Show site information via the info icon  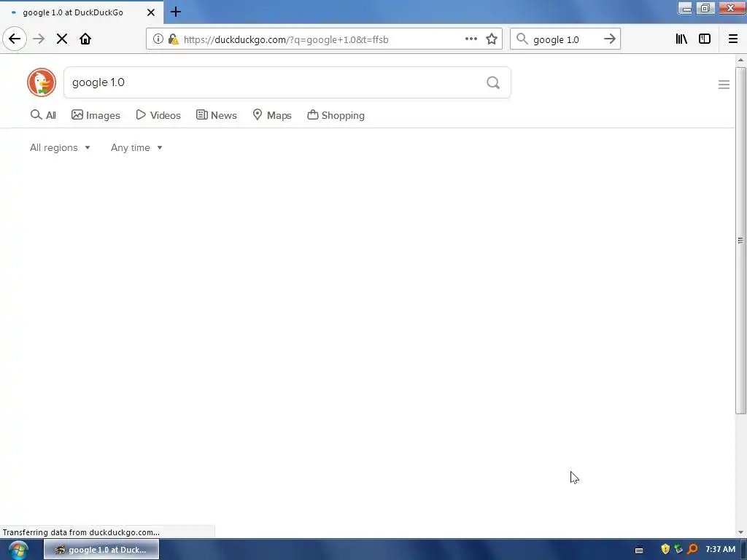[x=158, y=39]
